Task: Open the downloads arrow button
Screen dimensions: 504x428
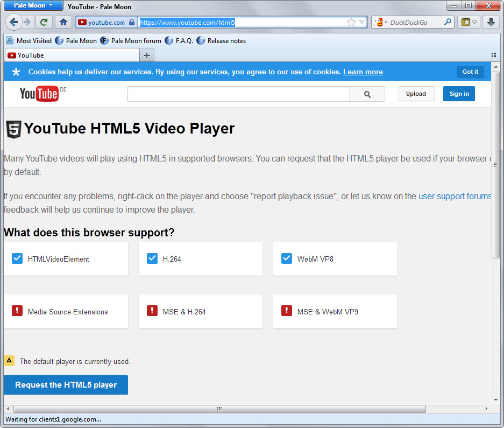Action: (x=491, y=22)
